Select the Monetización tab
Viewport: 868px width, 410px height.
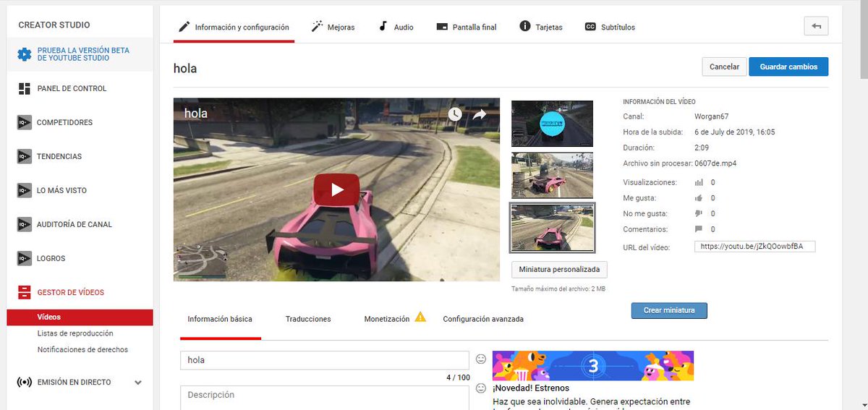click(x=395, y=319)
